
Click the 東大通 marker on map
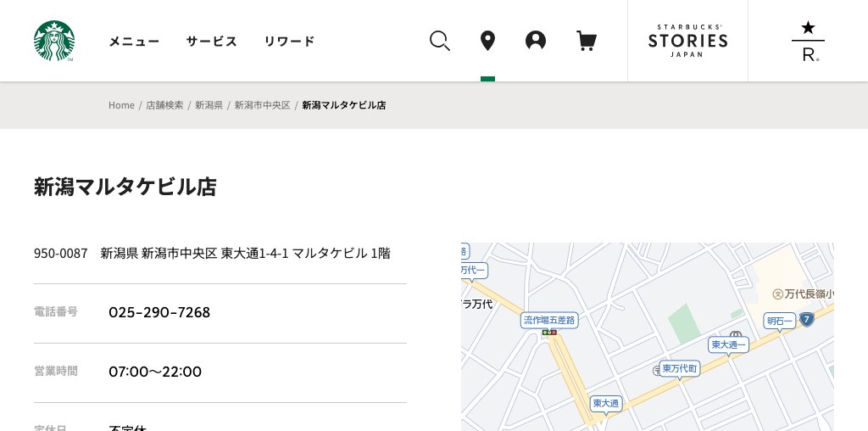tap(605, 403)
